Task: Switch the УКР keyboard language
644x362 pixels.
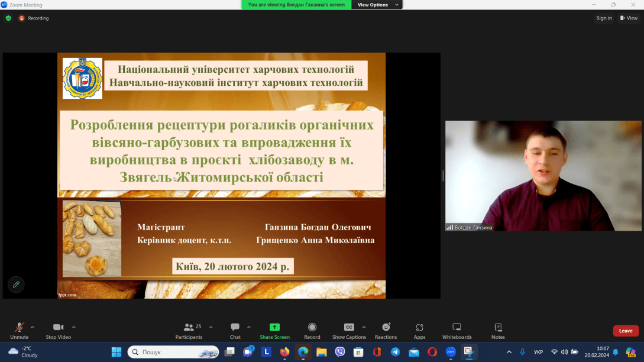Action: (x=539, y=352)
